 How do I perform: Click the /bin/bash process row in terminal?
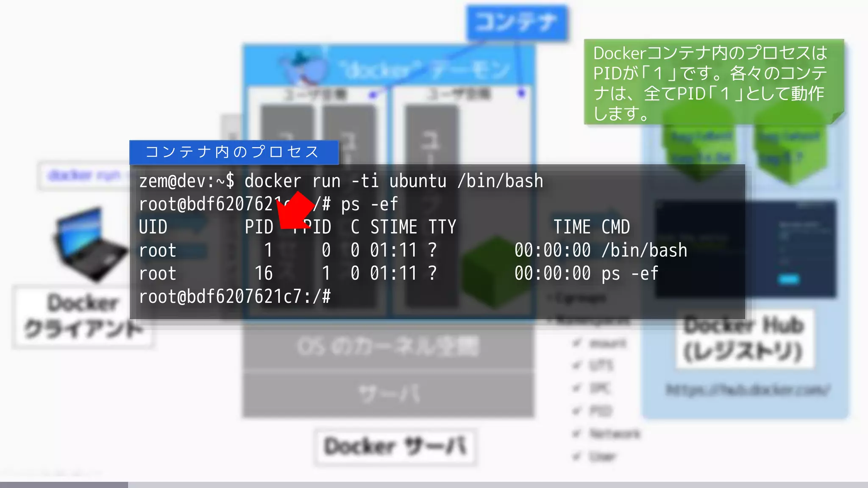pyautogui.click(x=413, y=250)
